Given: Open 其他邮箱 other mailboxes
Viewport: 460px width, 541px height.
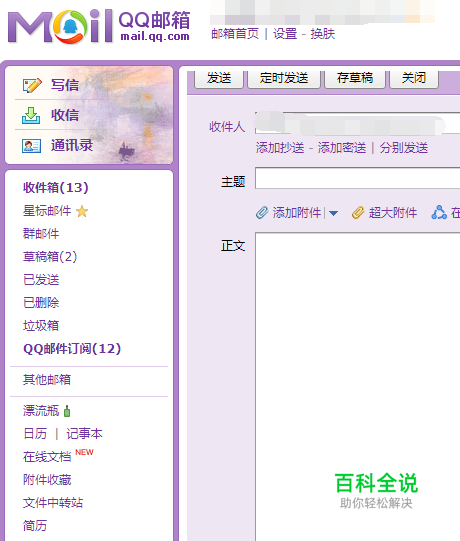Looking at the screenshot, I should pos(47,380).
